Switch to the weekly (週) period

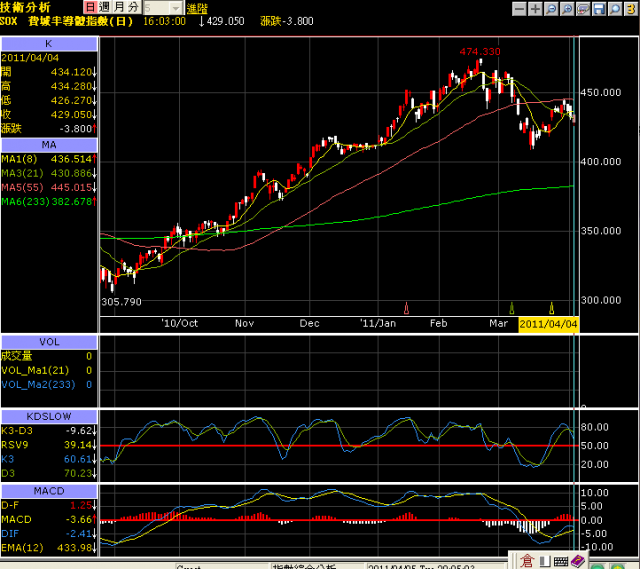pos(104,7)
